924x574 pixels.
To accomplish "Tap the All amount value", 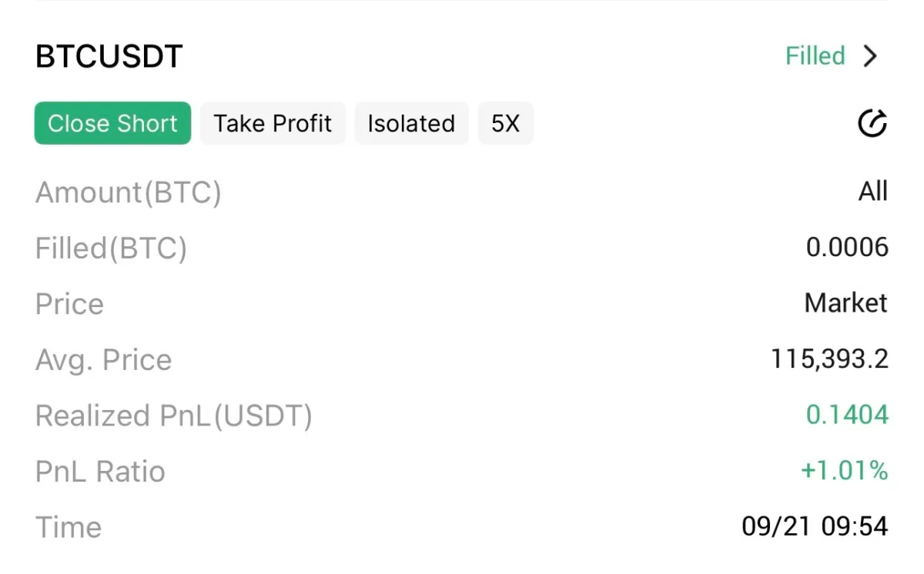I will click(873, 191).
